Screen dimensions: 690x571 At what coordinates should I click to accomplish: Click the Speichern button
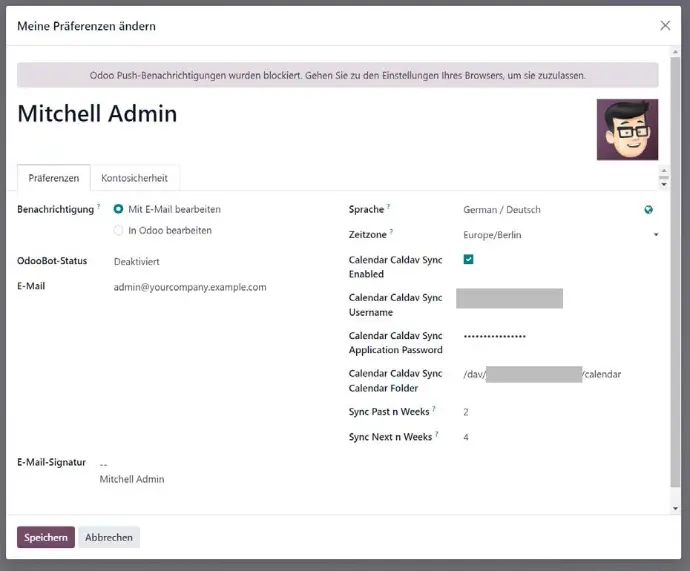click(46, 537)
